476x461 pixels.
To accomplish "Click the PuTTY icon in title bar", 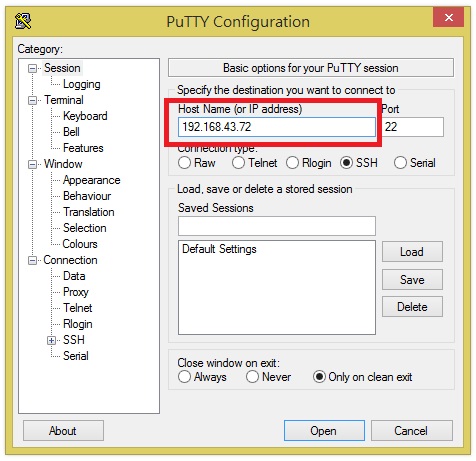I will click(x=23, y=21).
